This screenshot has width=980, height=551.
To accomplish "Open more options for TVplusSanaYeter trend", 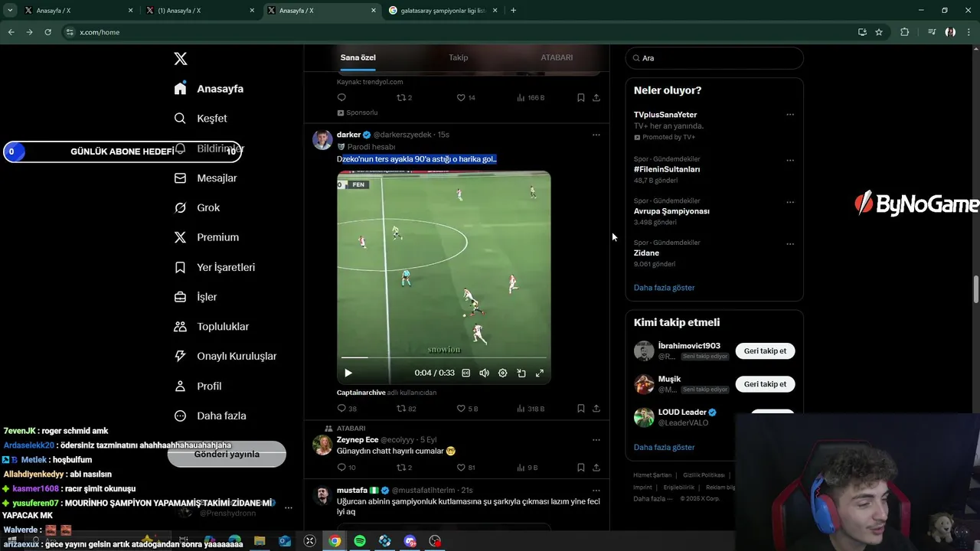I will [790, 115].
